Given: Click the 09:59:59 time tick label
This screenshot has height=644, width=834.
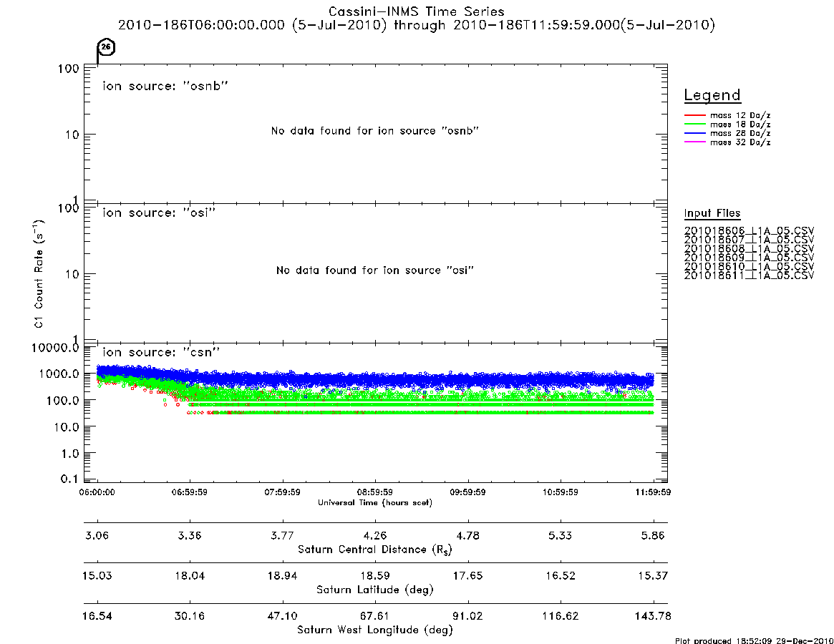Looking at the screenshot, I should coord(467,492).
